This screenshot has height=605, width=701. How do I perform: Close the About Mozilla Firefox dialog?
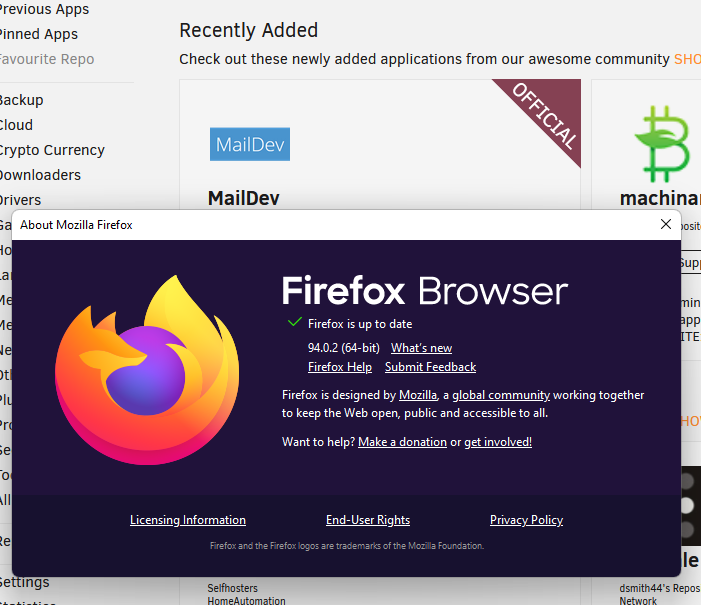[x=666, y=224]
